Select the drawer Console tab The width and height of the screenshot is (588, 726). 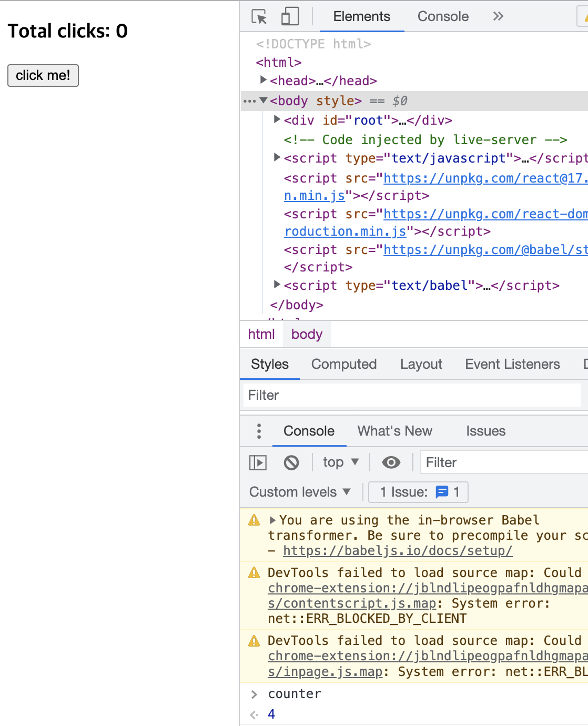click(x=309, y=431)
